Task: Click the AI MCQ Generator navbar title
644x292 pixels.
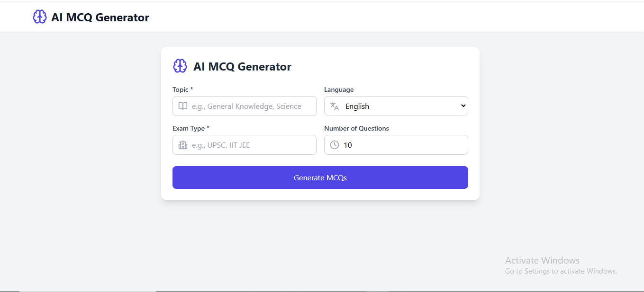Action: pos(100,17)
